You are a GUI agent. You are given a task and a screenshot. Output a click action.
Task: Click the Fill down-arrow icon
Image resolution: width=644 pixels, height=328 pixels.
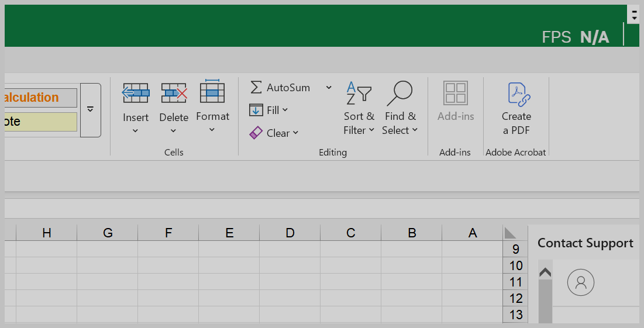pos(256,110)
